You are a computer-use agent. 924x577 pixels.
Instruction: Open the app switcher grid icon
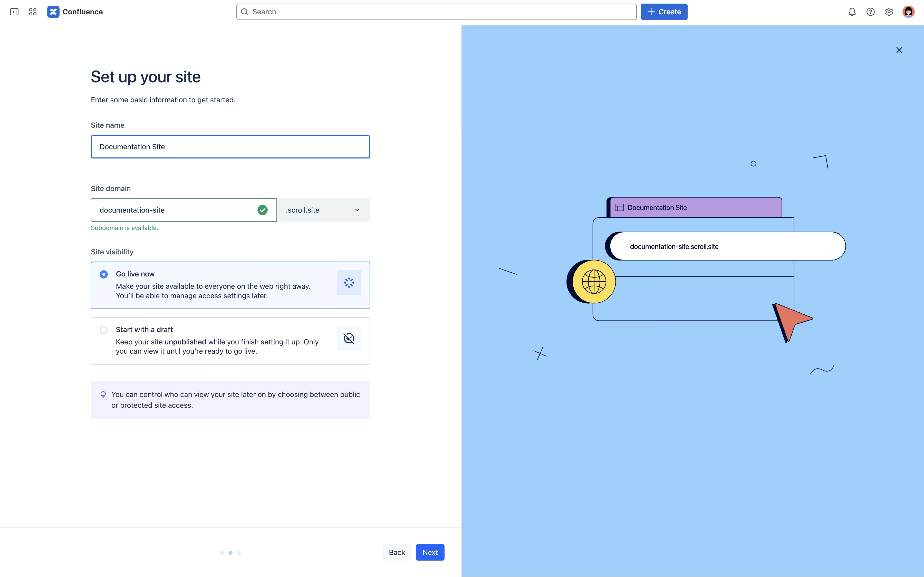(x=33, y=12)
